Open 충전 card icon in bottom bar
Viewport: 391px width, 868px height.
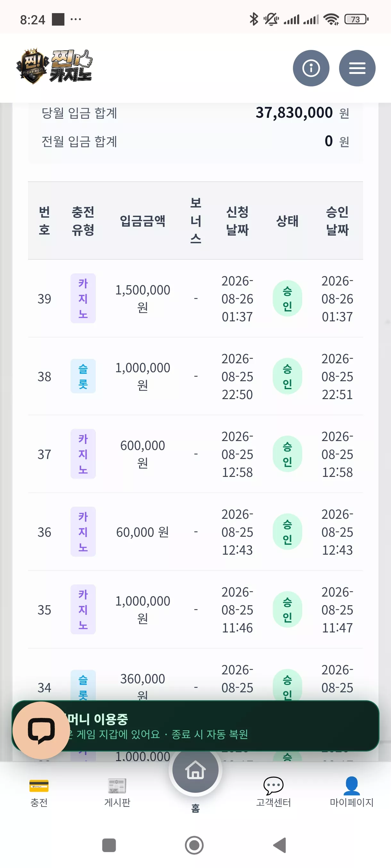coord(39,785)
